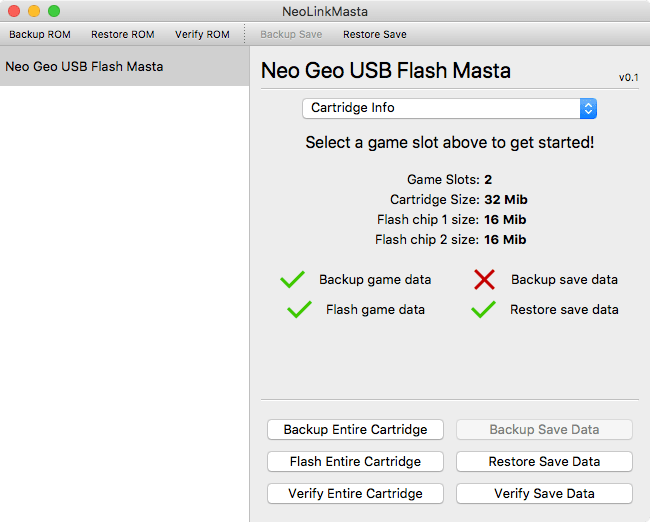Click the green check beside Flash game data
The height and width of the screenshot is (522, 650).
[x=299, y=309]
